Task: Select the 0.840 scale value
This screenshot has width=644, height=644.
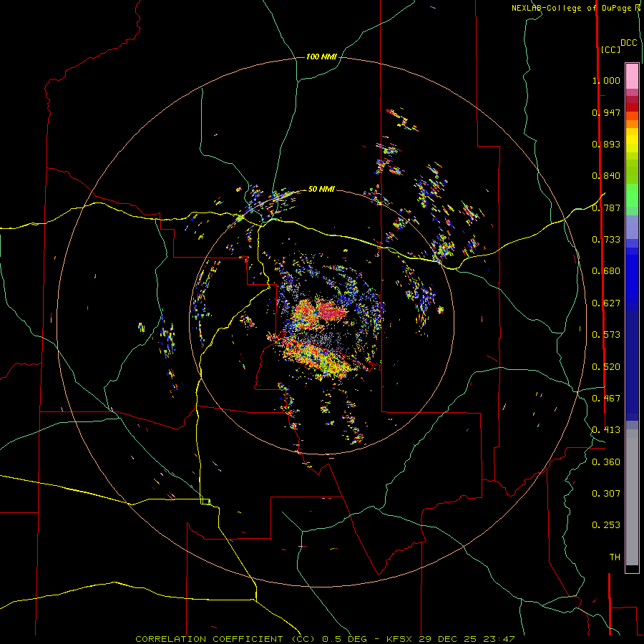Action: 606,176
